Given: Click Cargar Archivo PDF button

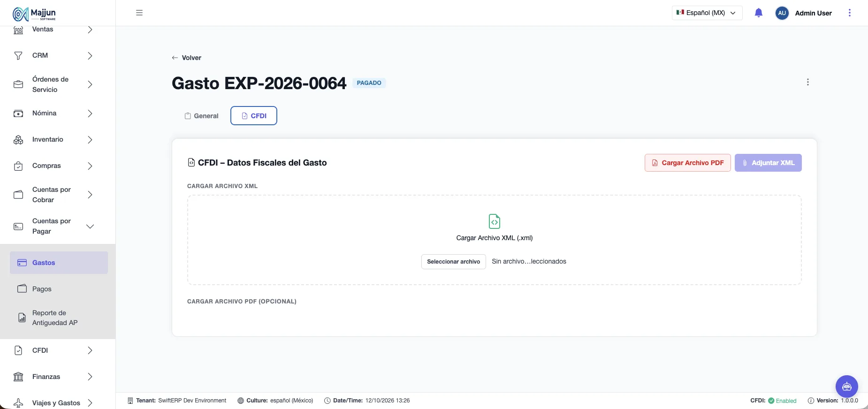Looking at the screenshot, I should 688,163.
